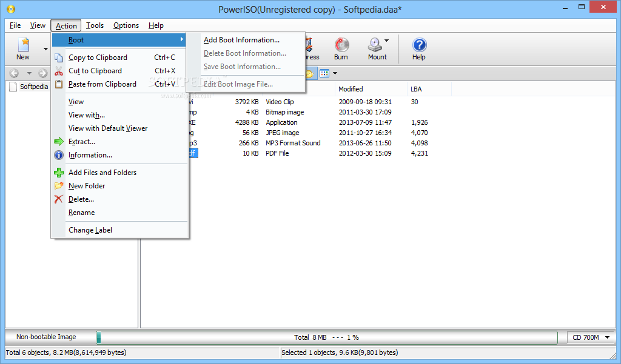Click the date 2013-07-09 11:47 cell
Screen dimensions: 621x364
point(365,122)
